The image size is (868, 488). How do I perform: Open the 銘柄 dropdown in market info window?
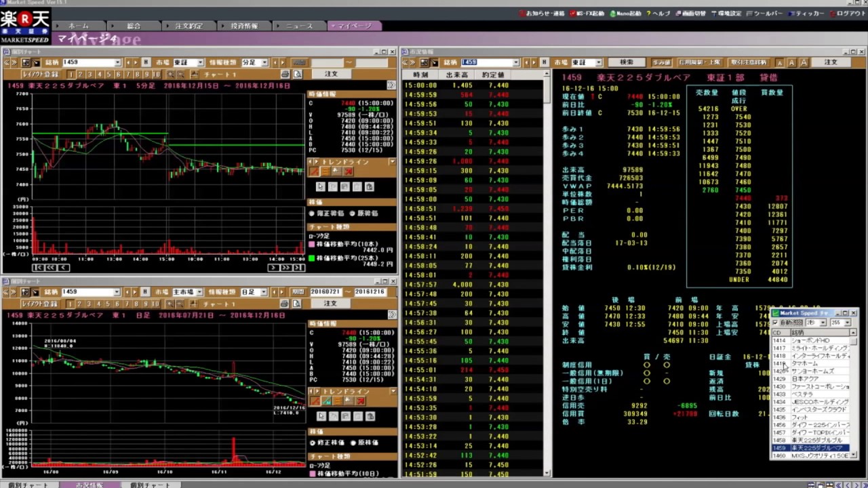coord(515,62)
